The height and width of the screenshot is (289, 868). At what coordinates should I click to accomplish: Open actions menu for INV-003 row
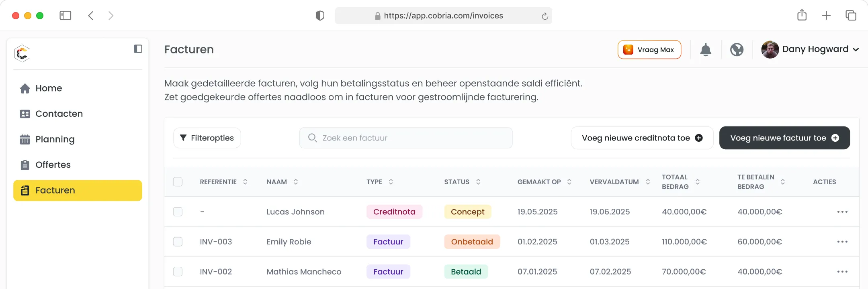[x=842, y=242]
